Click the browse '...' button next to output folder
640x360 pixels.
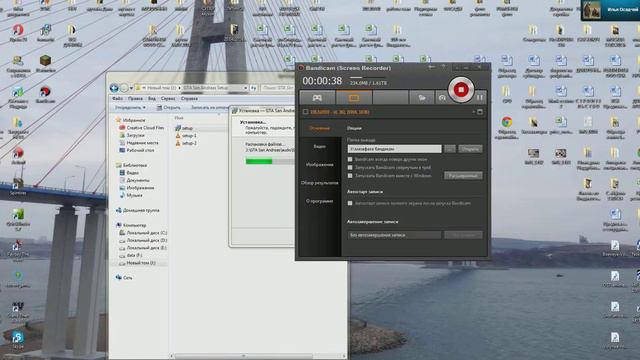tap(450, 149)
